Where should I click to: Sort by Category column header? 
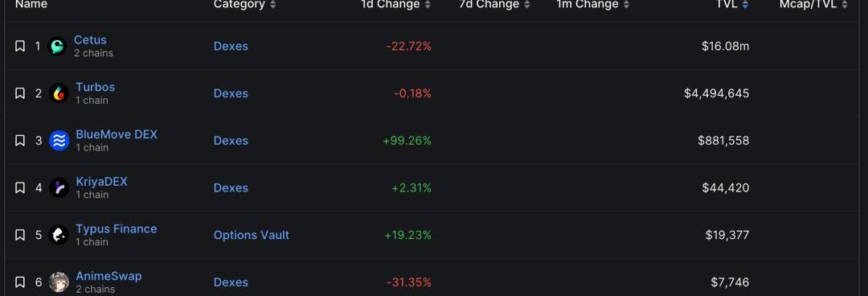click(244, 5)
